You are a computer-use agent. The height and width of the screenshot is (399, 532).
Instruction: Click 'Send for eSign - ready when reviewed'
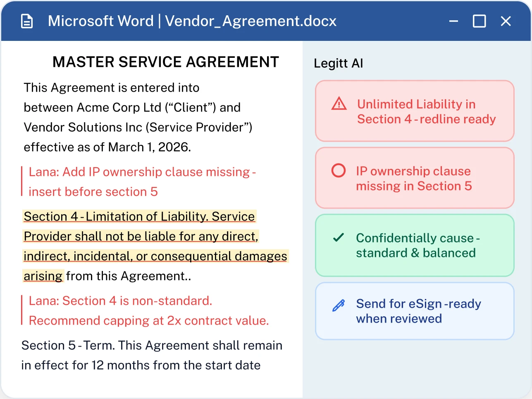tap(415, 311)
